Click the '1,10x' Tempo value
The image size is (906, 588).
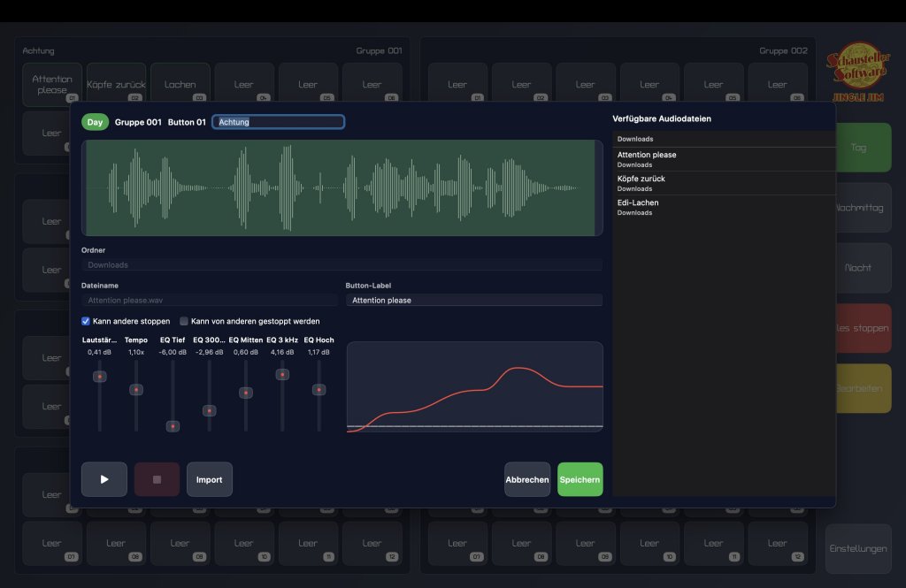pos(135,352)
